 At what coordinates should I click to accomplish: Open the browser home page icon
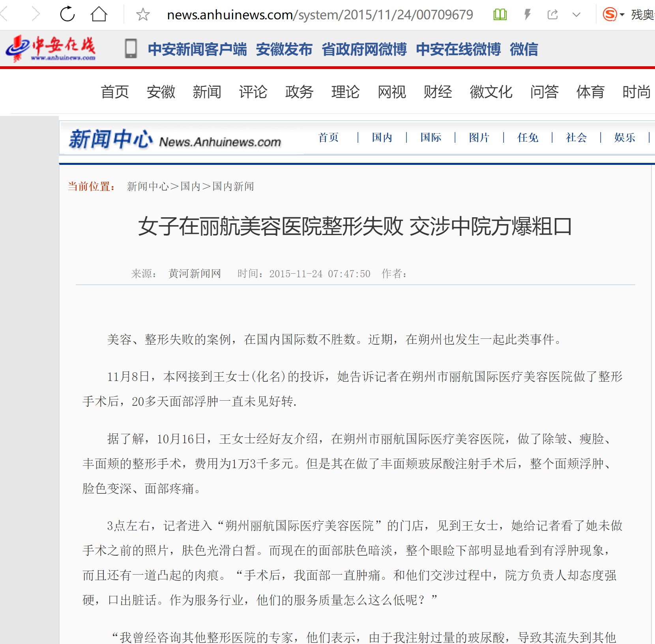click(x=99, y=14)
